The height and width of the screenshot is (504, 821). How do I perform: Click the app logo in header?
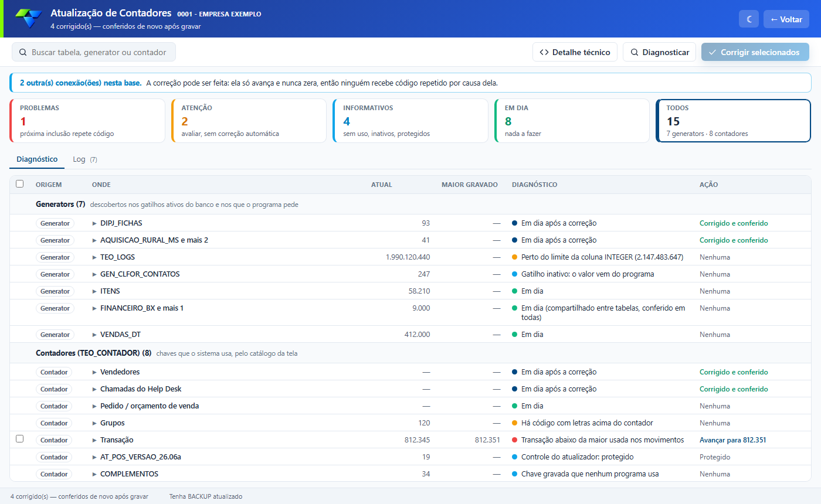[28, 18]
